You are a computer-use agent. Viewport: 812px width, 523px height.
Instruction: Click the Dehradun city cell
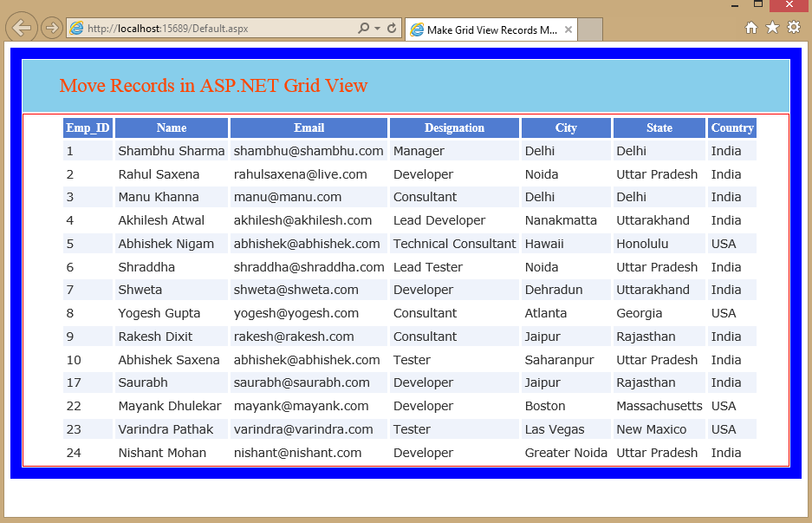[566, 290]
